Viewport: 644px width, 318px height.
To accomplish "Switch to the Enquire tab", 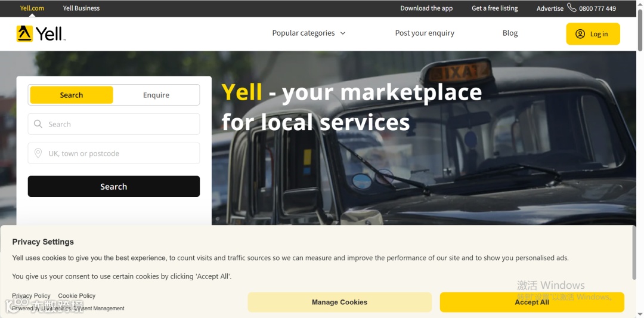I will [156, 95].
